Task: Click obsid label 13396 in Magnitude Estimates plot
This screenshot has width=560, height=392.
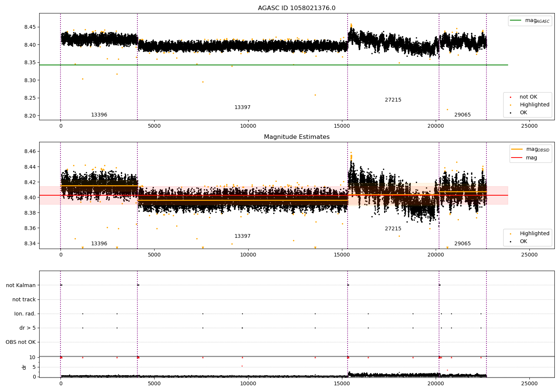Action: point(99,244)
